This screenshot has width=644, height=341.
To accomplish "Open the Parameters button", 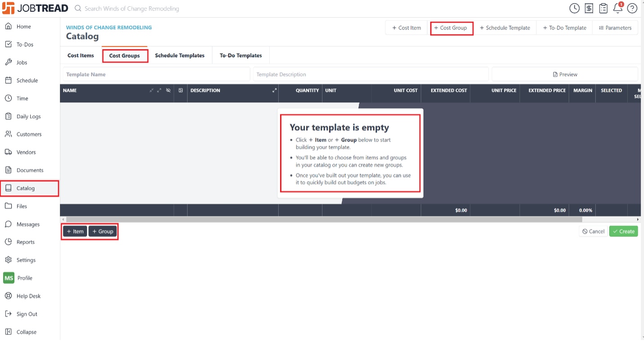I will (x=615, y=28).
